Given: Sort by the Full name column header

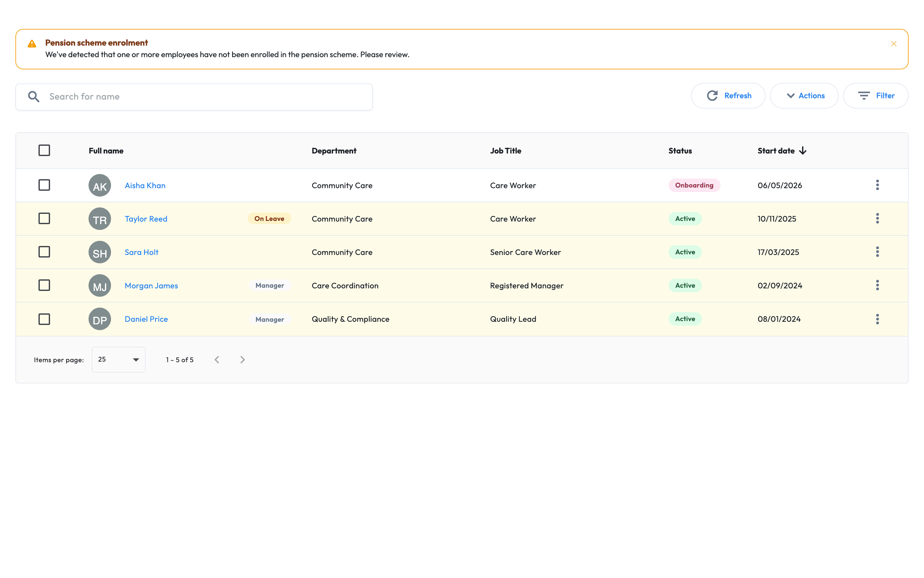Looking at the screenshot, I should 106,151.
